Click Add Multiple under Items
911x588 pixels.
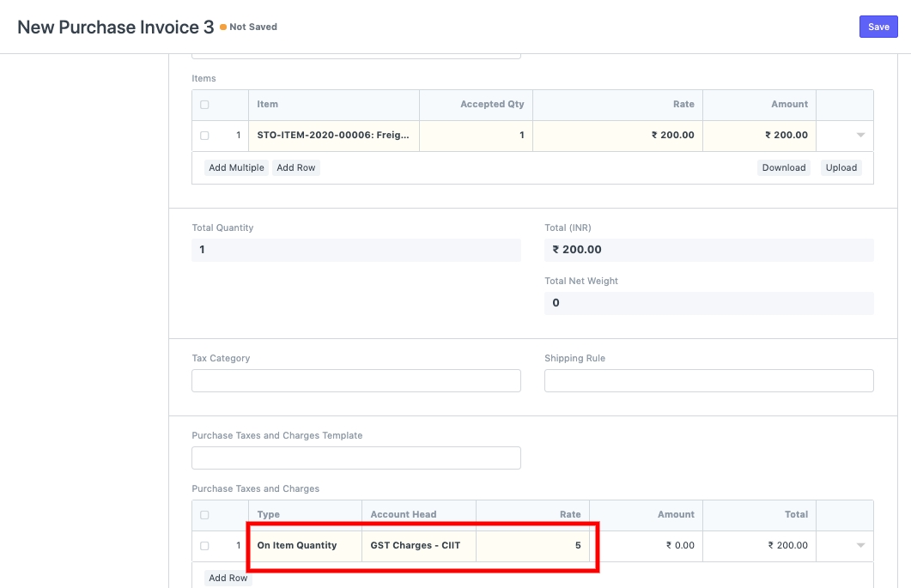click(236, 168)
